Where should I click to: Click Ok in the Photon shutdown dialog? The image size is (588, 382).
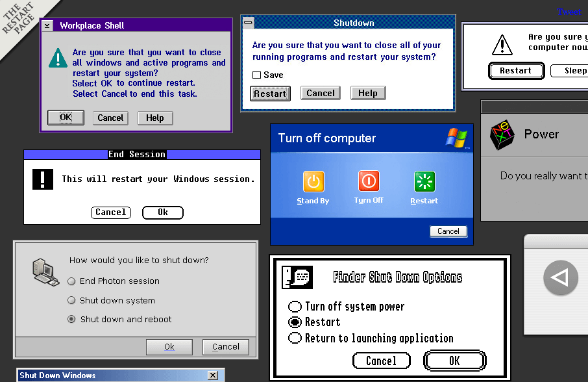pyautogui.click(x=169, y=347)
